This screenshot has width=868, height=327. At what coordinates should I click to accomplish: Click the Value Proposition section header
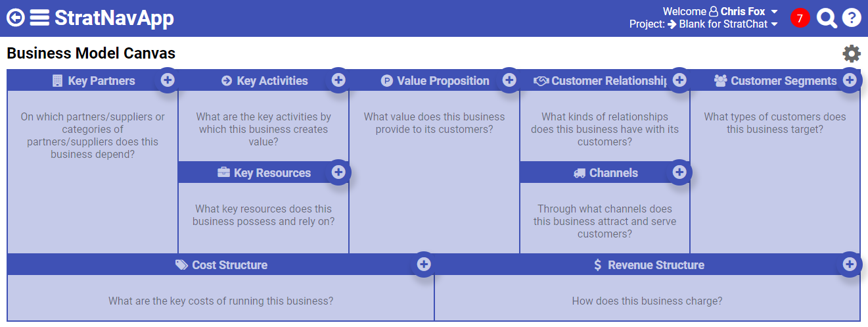pyautogui.click(x=443, y=81)
